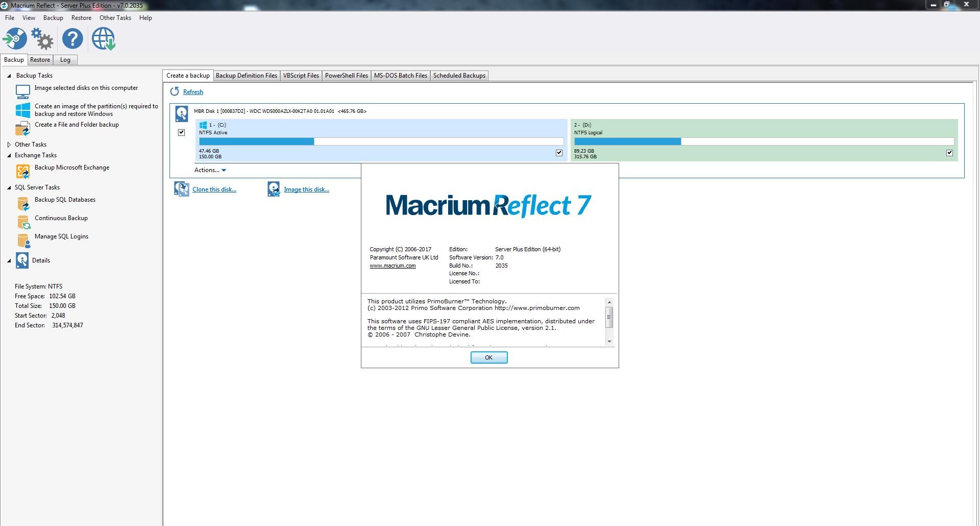Viewport: 980px width, 526px height.
Task: Click the license text scrollbar thumb
Action: [609, 317]
